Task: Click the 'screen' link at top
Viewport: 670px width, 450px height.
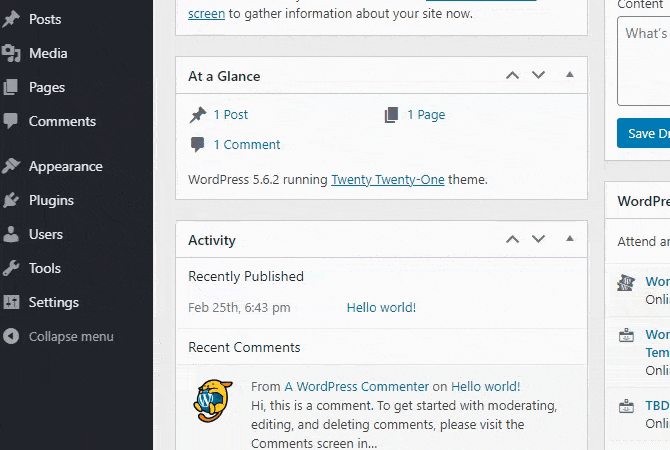Action: pos(206,14)
